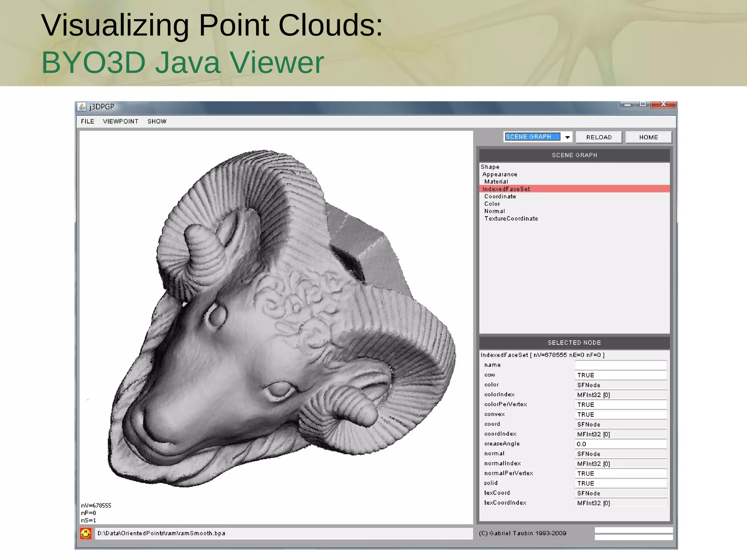
Task: Click the j3DPGP window title text
Action: click(x=102, y=107)
